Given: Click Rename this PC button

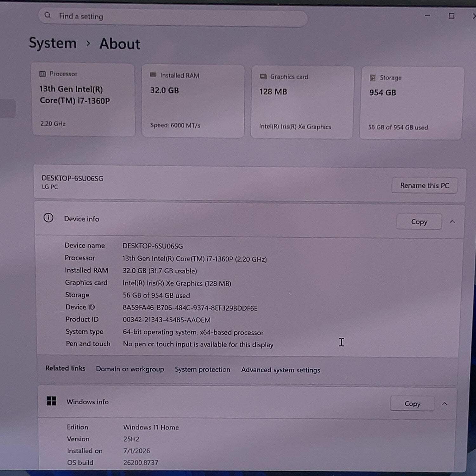Looking at the screenshot, I should pos(425,185).
